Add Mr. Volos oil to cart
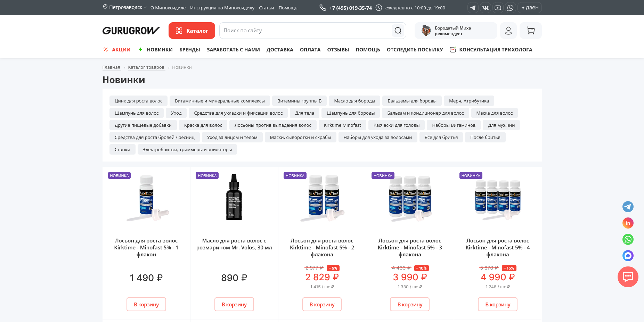This screenshot has height=322, width=644. 234,304
